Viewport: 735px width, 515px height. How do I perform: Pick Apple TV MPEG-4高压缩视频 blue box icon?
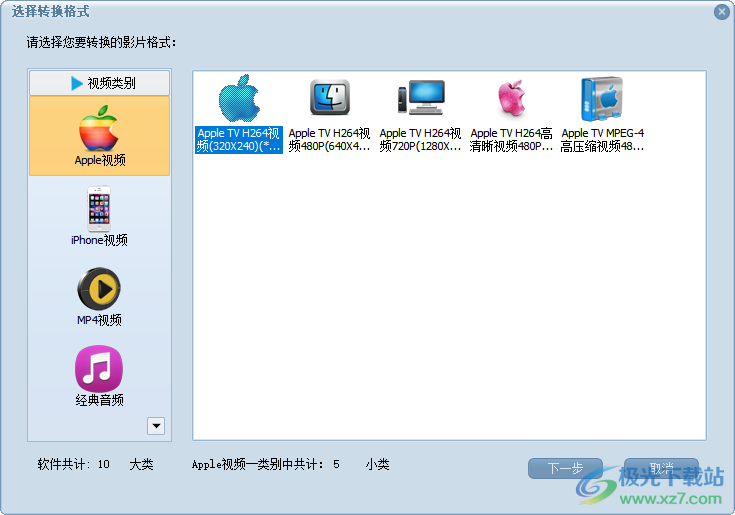click(602, 99)
